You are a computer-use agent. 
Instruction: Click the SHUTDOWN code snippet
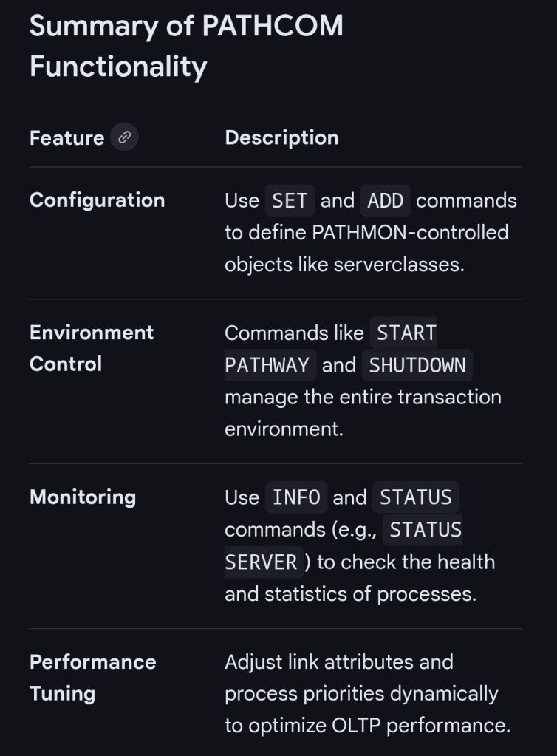[417, 365]
